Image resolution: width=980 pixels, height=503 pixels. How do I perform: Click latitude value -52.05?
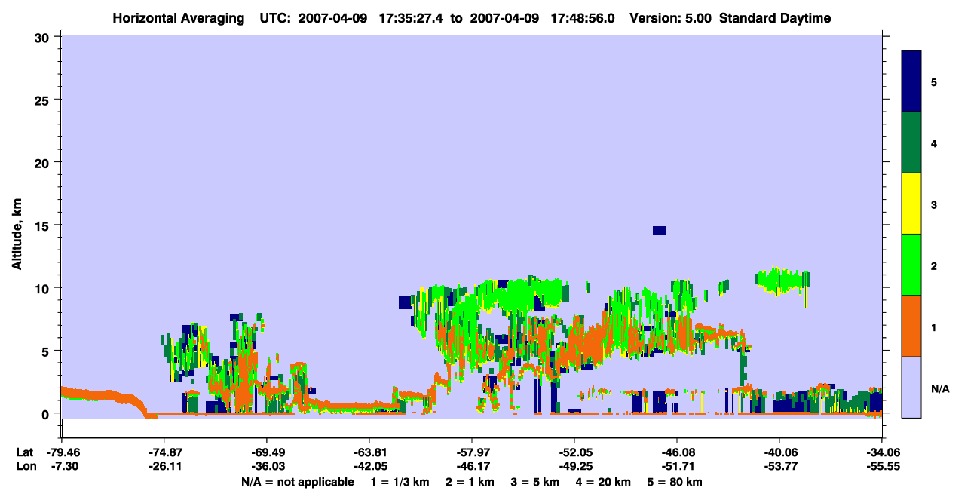(x=574, y=452)
